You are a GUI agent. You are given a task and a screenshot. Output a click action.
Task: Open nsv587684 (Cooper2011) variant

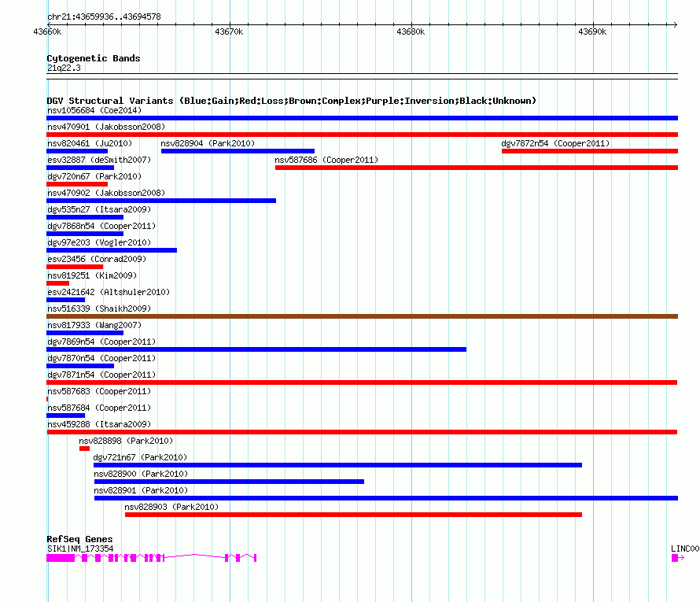(x=99, y=408)
